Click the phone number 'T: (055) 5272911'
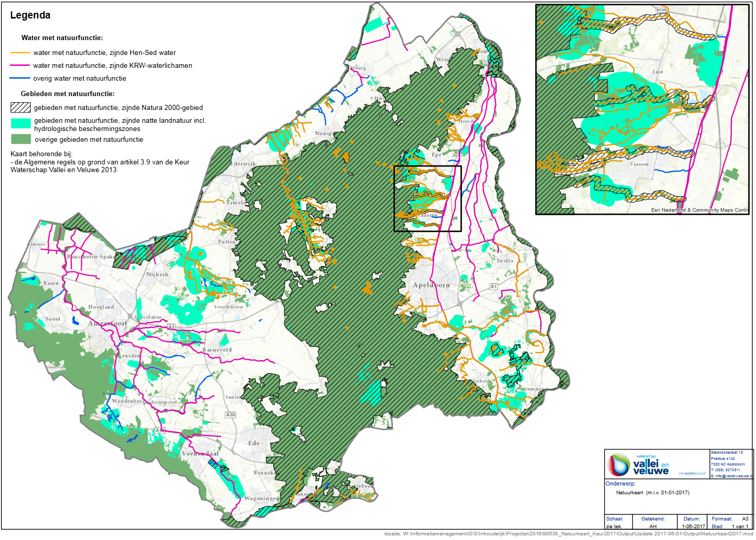The width and height of the screenshot is (756, 540). (x=725, y=470)
